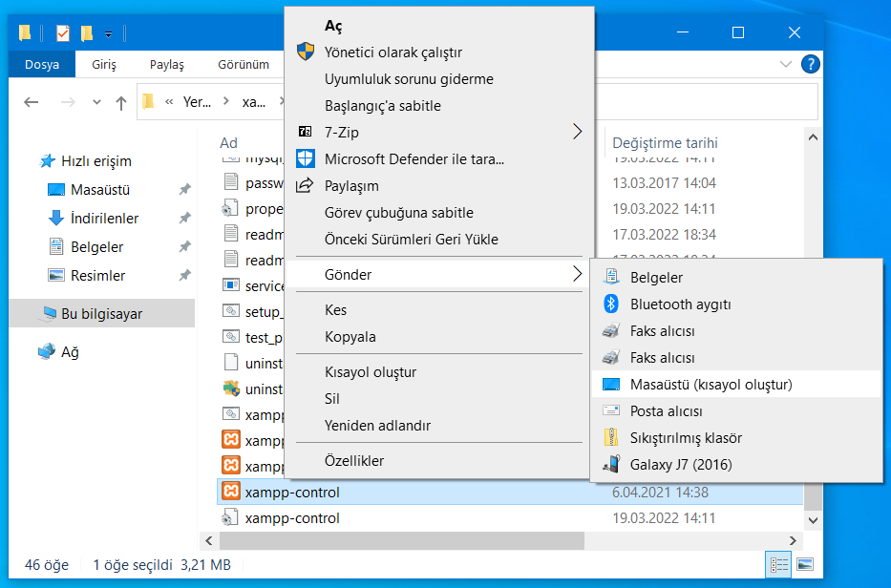Select Masaüstü (kısayol oluştur)
This screenshot has width=891, height=588.
coord(736,385)
